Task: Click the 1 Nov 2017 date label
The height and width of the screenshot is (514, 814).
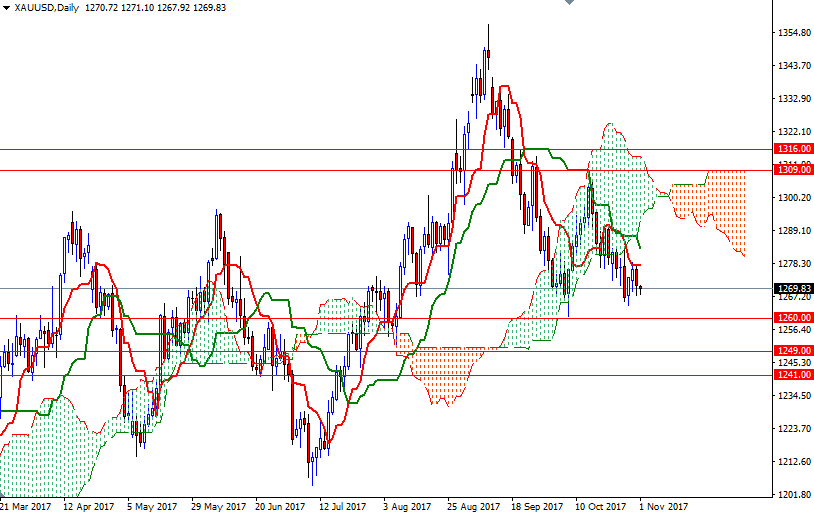Action: 665,506
